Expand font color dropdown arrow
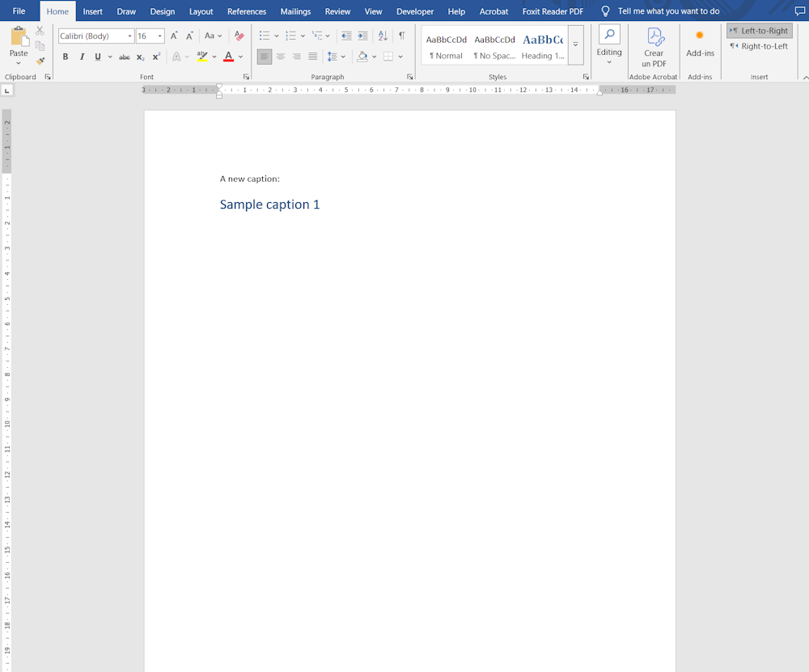 (x=240, y=57)
